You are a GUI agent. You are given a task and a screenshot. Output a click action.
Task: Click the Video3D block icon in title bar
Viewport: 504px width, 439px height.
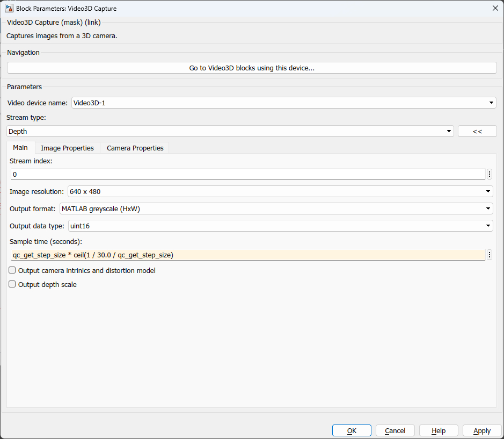coord(9,8)
